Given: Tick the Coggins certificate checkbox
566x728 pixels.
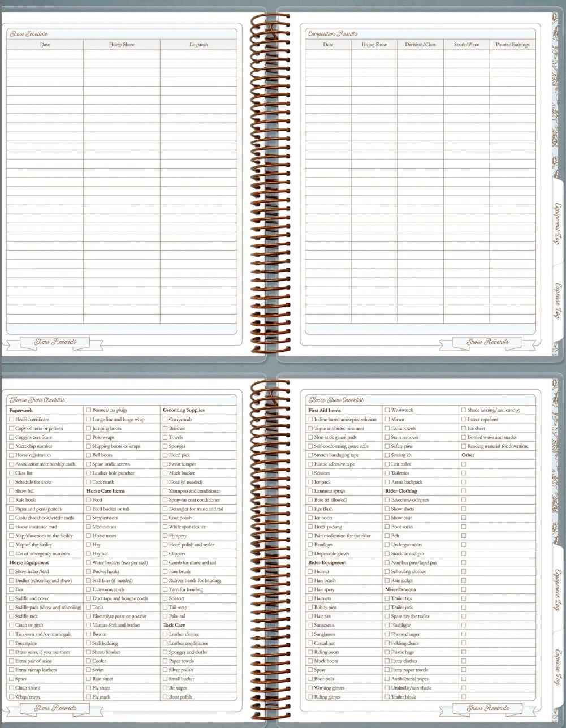Looking at the screenshot, I should (x=12, y=437).
